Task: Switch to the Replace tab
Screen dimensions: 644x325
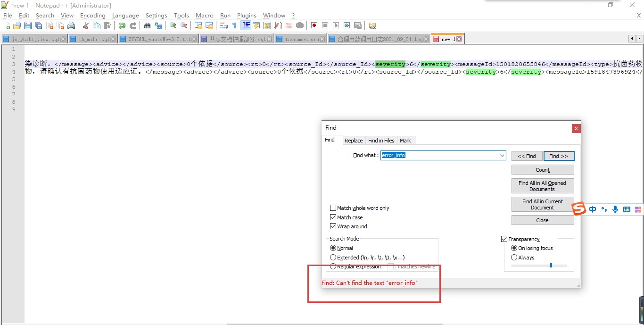Action: tap(354, 141)
